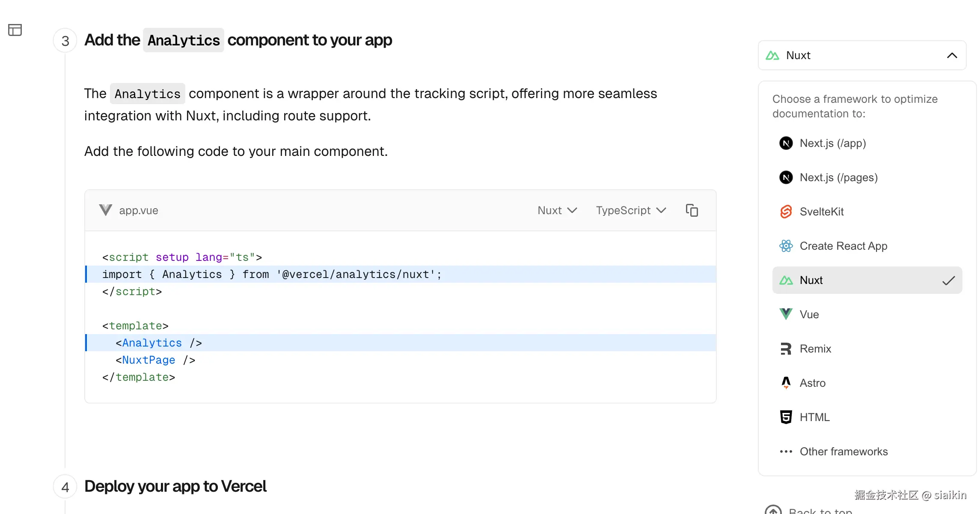Click the Remix logo icon

pyautogui.click(x=786, y=349)
